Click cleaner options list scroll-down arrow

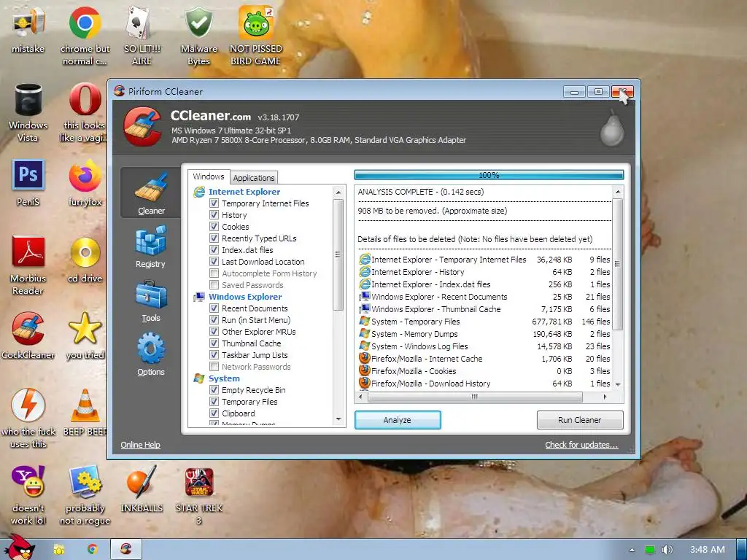point(338,419)
